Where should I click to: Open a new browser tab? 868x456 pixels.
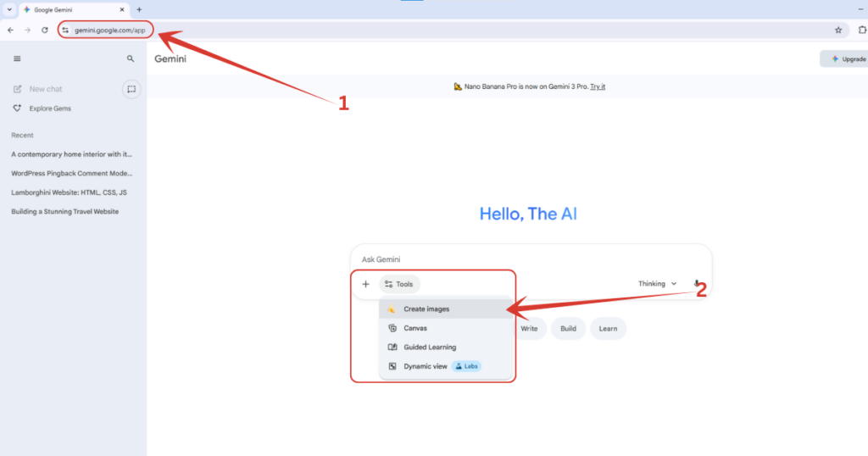[139, 9]
